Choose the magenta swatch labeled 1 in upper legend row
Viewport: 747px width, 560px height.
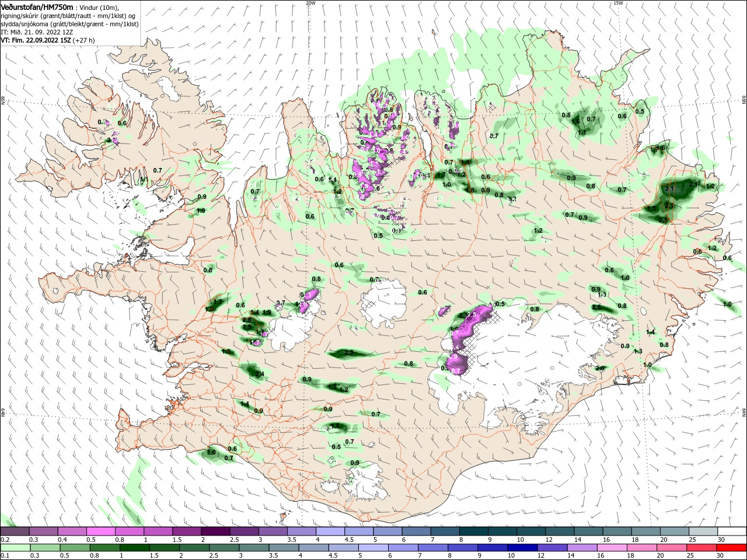tap(158, 531)
